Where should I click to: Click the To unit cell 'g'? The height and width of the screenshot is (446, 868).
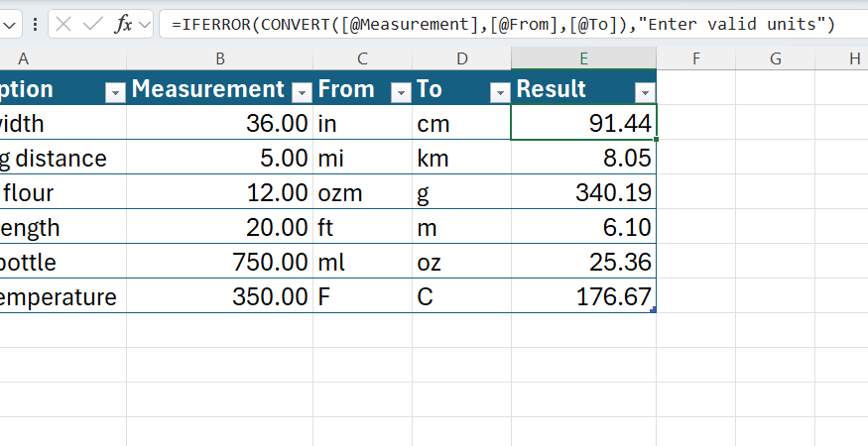tap(461, 192)
